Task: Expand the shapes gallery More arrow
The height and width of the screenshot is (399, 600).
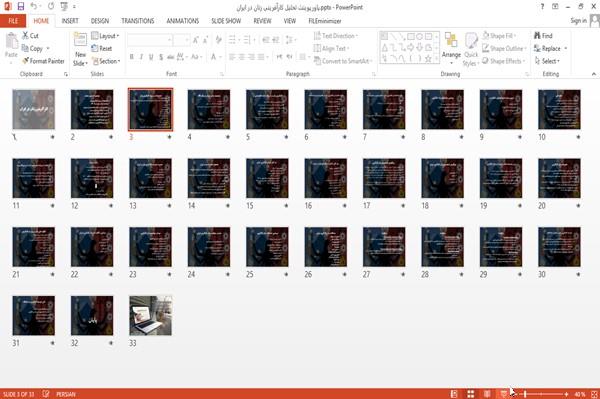Action: (437, 59)
